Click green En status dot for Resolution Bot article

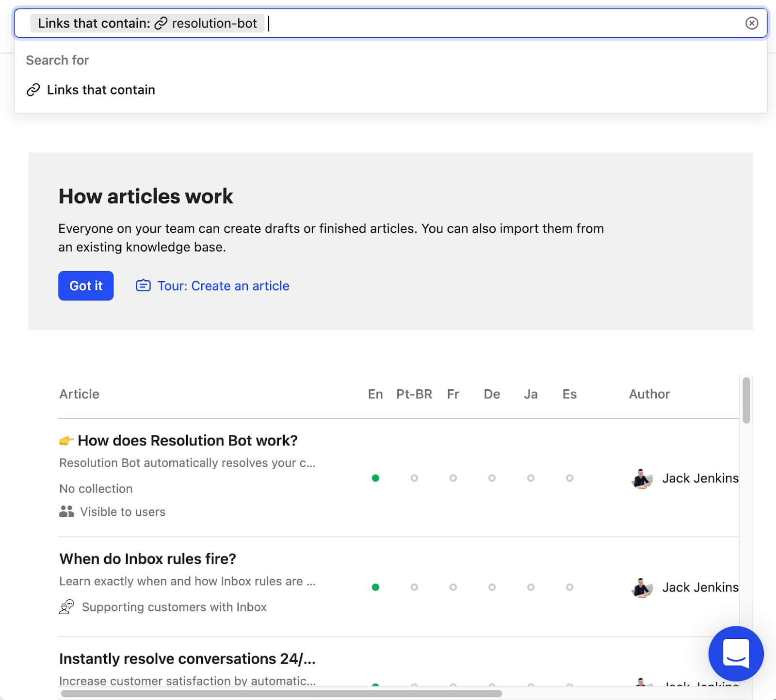tap(375, 478)
